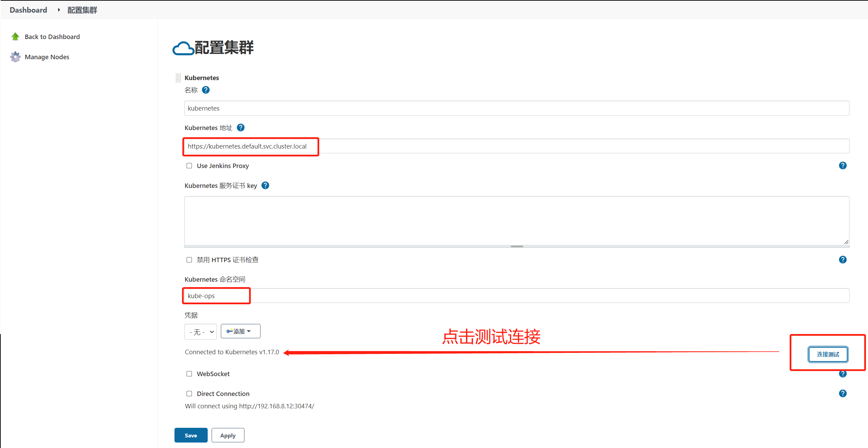Open the 凭据 credentials dropdown showing 无
868x448 pixels.
200,332
